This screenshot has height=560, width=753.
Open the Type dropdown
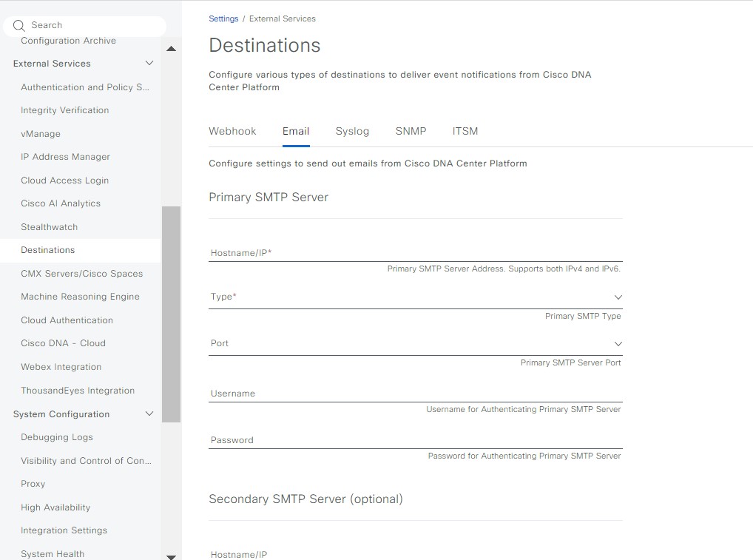415,297
